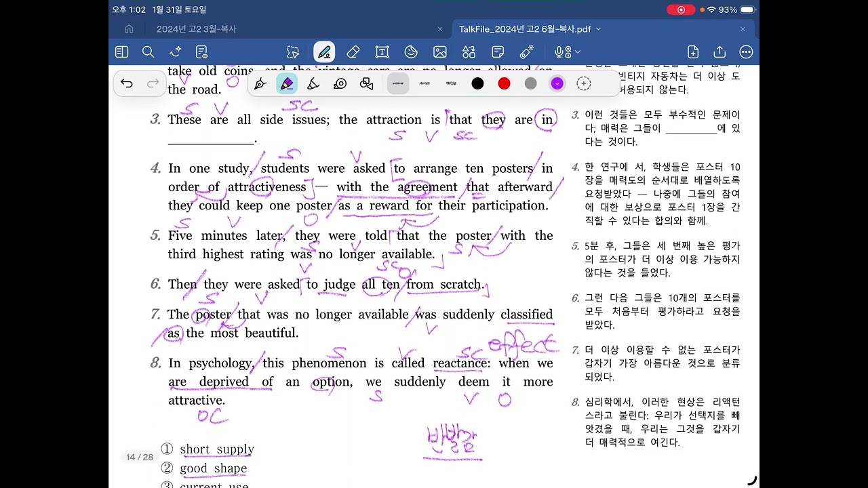Tap the phrase from scratch in sentence 6
This screenshot has height=488, width=868.
coord(443,285)
